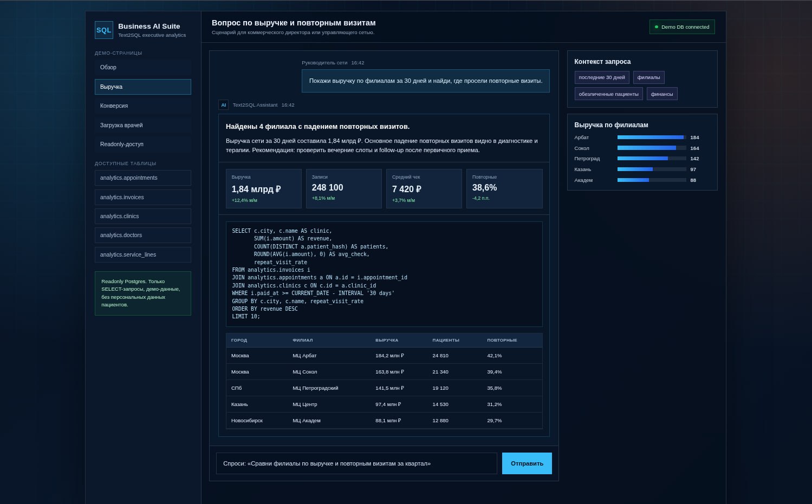Select the analytics.invoices table
Screen dimensions: 812x504
tap(143, 197)
